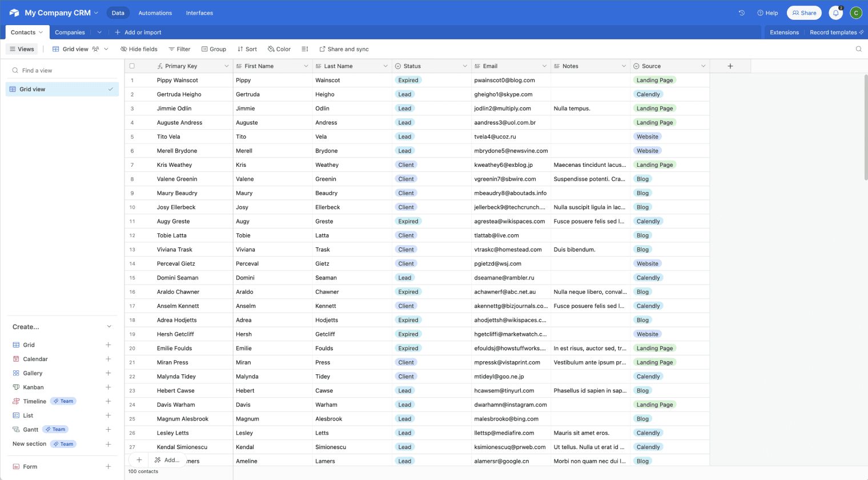Expand the tables list chevron after Companies
The height and width of the screenshot is (480, 868).
(99, 33)
